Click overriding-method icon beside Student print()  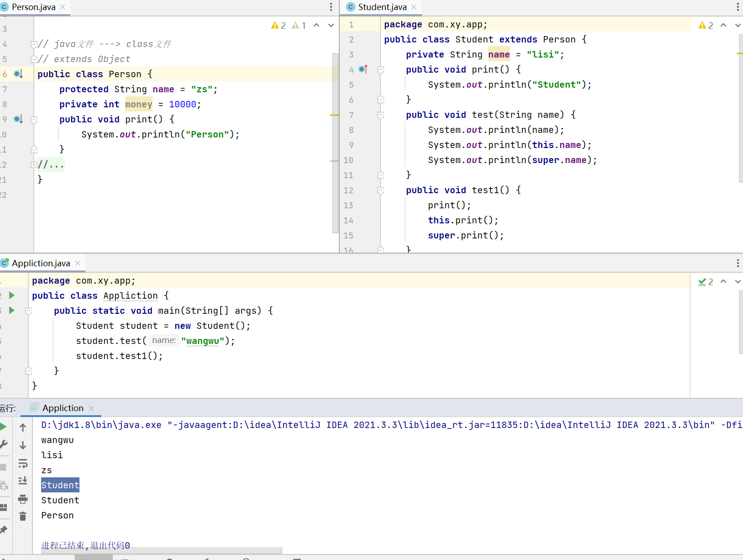click(x=363, y=69)
